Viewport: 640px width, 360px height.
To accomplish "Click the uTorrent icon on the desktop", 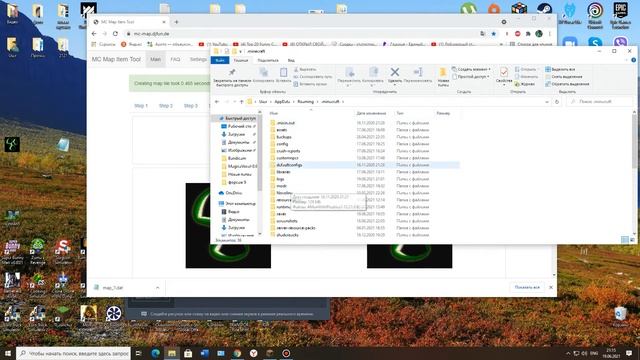I will 469,9.
